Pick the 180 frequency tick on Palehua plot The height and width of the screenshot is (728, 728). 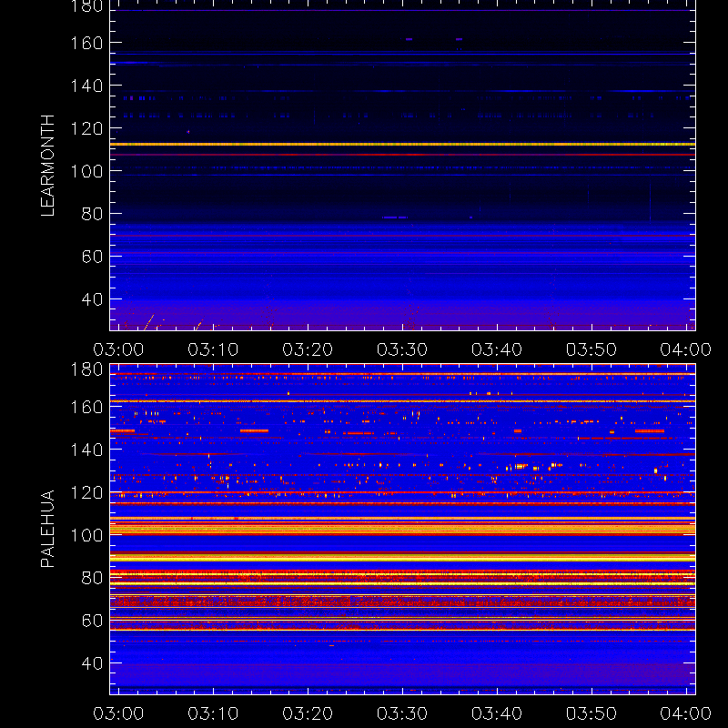(x=86, y=369)
